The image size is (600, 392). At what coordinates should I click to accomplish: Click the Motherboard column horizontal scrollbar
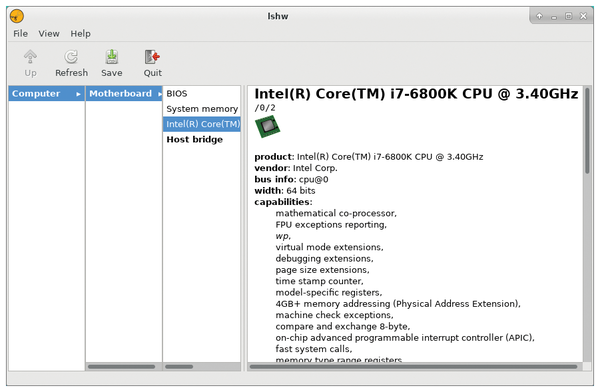(x=121, y=367)
